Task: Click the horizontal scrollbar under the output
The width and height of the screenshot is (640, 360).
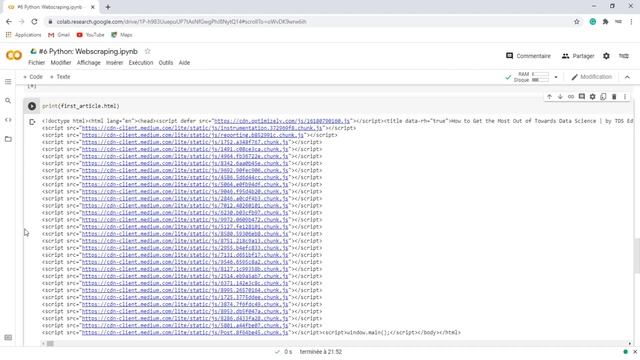Action: click(50, 344)
